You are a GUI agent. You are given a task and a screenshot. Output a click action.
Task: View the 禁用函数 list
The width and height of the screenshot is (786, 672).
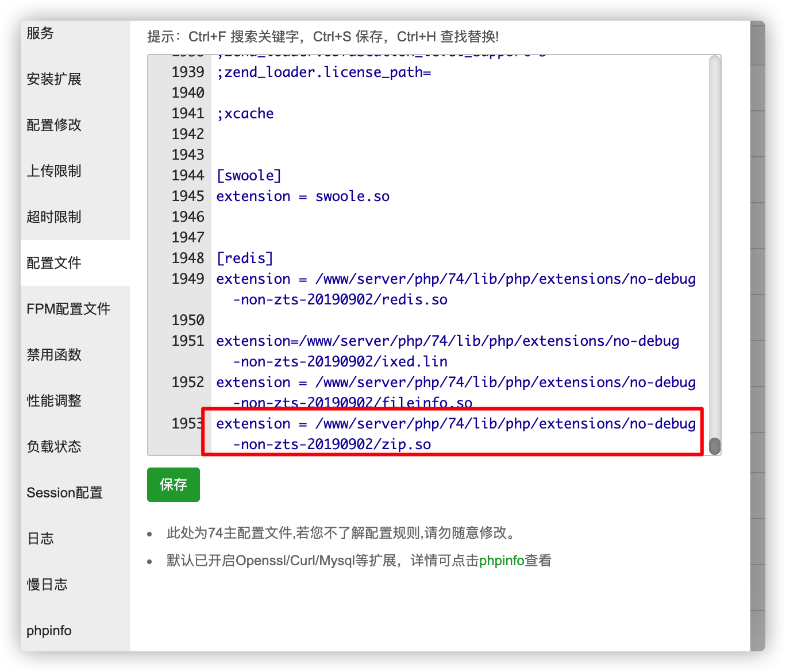pos(53,354)
